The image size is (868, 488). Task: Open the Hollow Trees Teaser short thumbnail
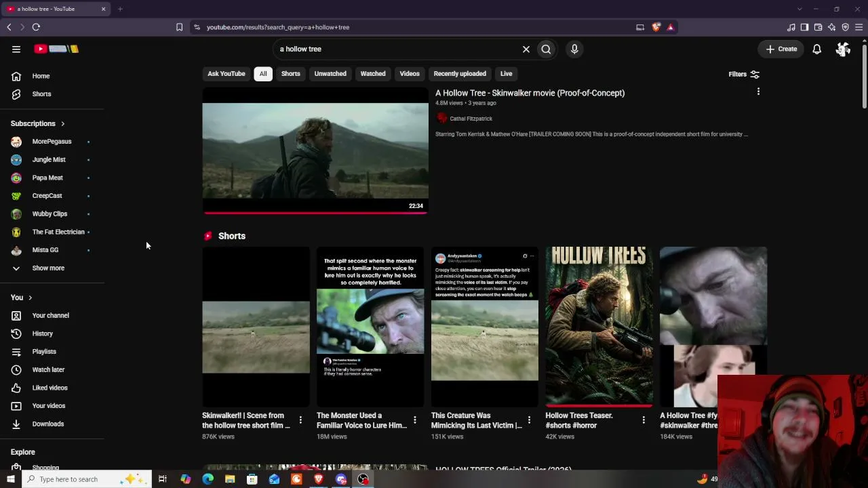pos(599,327)
